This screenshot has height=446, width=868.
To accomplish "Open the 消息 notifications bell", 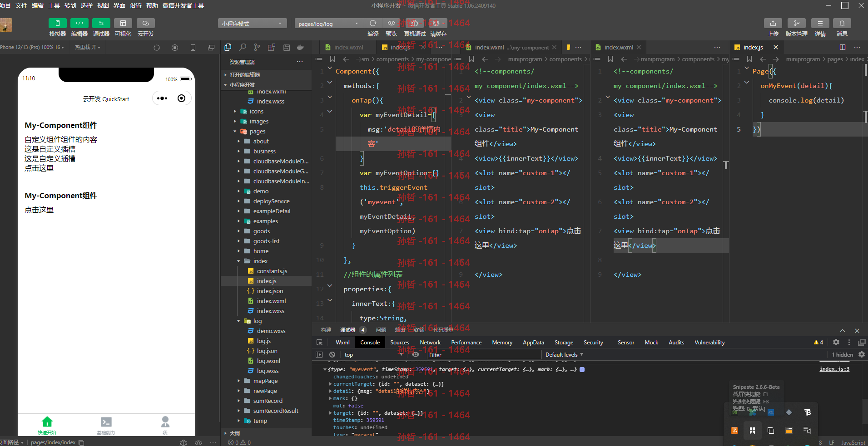I will click(842, 23).
